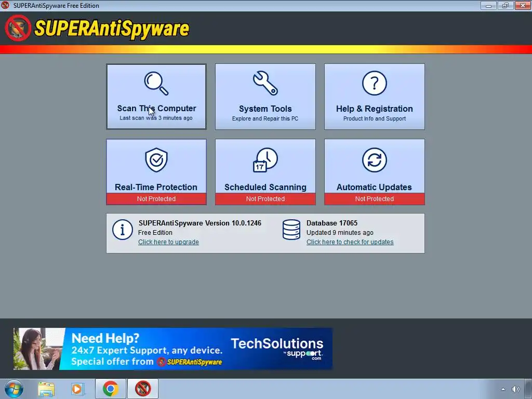Image resolution: width=532 pixels, height=399 pixels.
Task: Open File Explorer from the taskbar
Action: coord(46,389)
